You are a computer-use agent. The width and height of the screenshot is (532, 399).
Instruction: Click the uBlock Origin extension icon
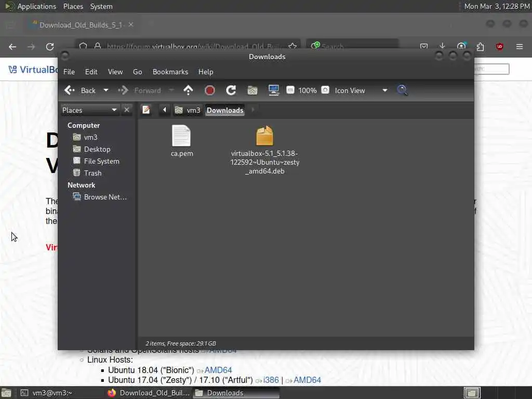pyautogui.click(x=499, y=46)
